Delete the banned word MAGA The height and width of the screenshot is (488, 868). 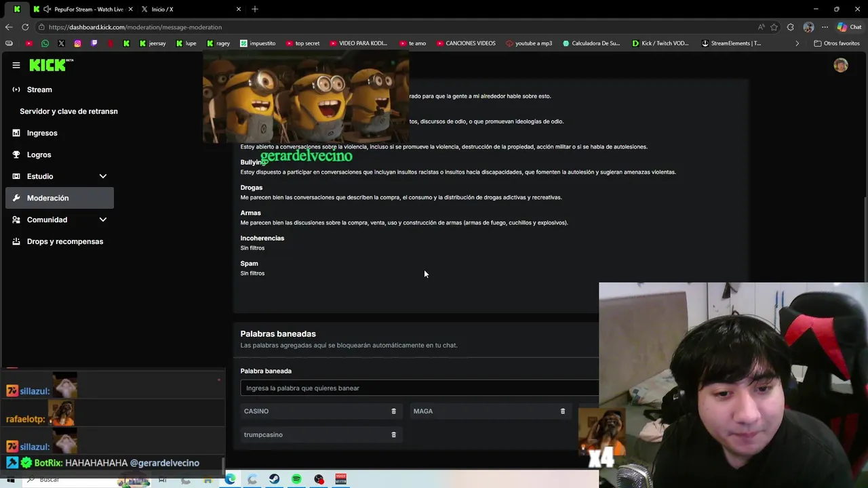pos(562,411)
